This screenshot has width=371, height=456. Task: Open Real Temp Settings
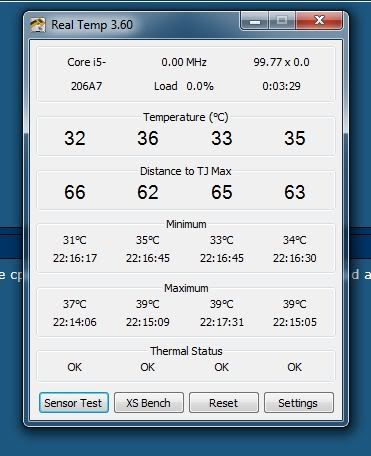click(299, 403)
